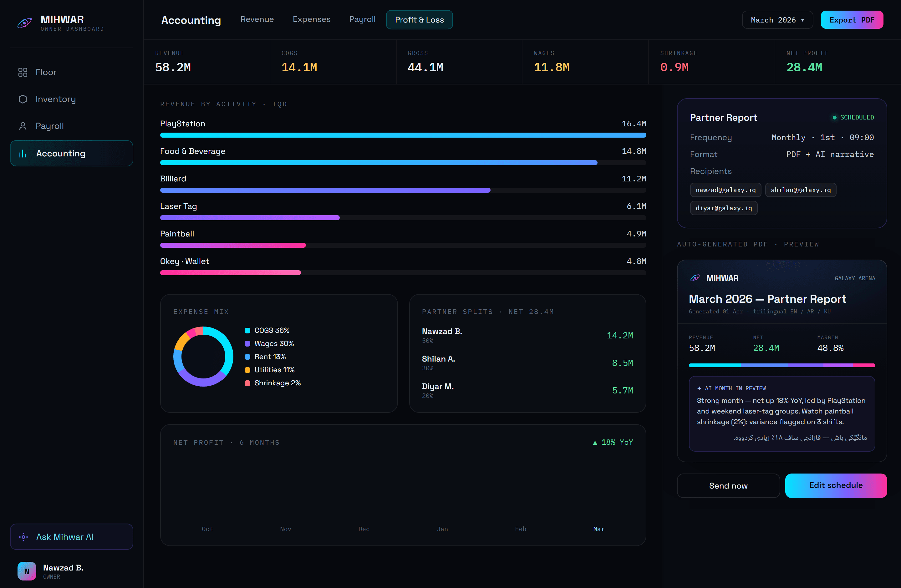
Task: Open the Payroll tab in top bar
Action: click(x=362, y=19)
